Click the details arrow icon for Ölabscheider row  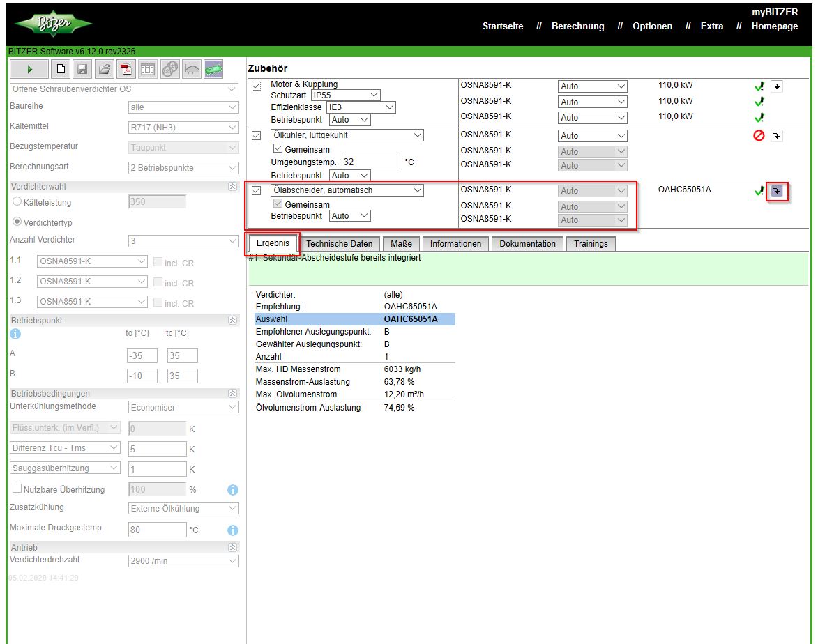[777, 191]
